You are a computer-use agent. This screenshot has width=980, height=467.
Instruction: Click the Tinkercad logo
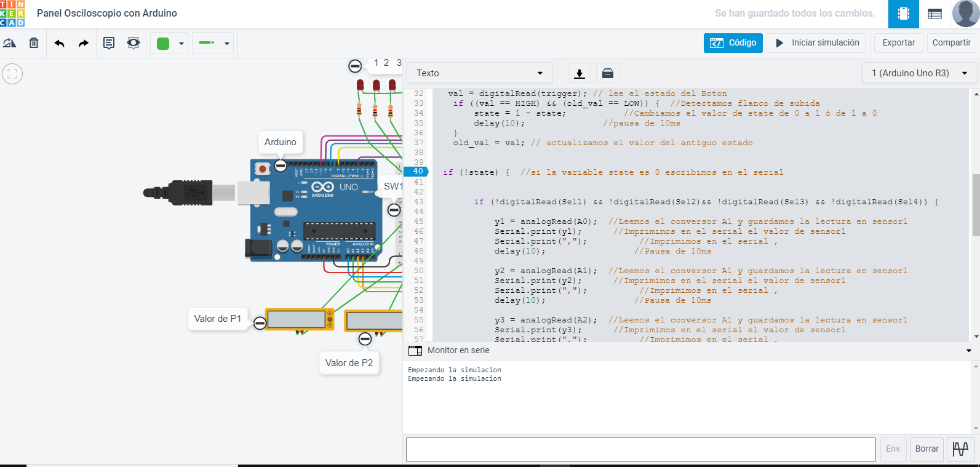[12, 14]
